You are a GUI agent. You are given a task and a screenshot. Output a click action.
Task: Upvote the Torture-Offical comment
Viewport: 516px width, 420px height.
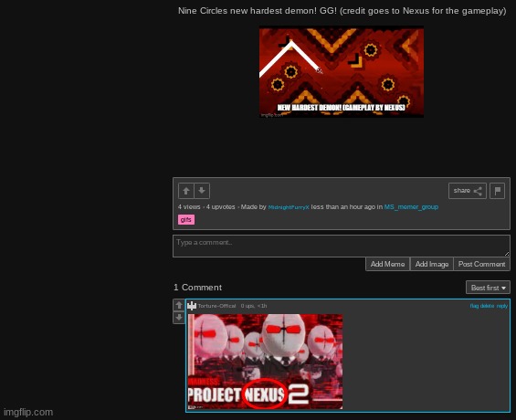pos(179,305)
